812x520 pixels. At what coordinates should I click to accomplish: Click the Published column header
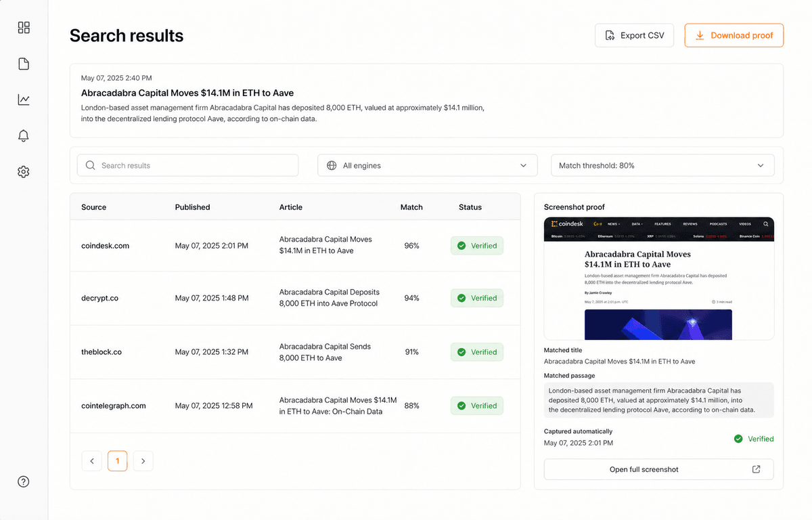[x=192, y=207]
